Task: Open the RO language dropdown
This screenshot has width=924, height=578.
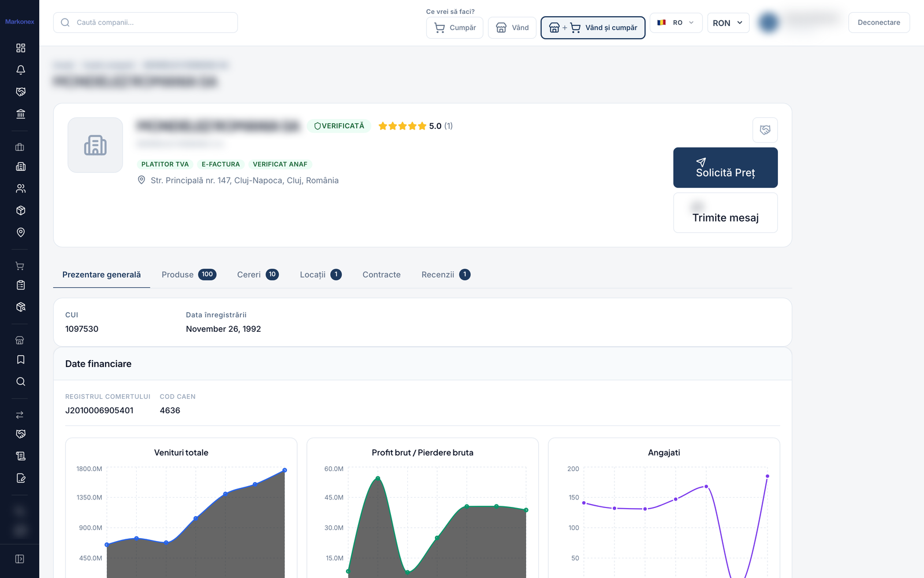Action: click(676, 23)
